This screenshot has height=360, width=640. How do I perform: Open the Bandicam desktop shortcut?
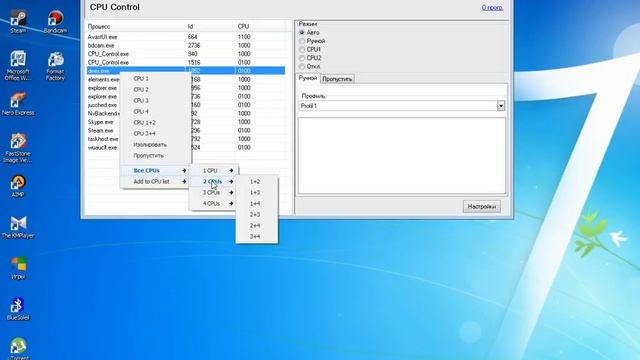click(x=55, y=21)
